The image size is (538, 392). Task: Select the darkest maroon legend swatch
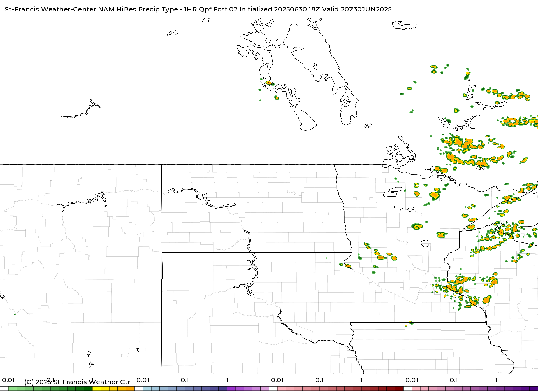pyautogui.click(x=399, y=389)
